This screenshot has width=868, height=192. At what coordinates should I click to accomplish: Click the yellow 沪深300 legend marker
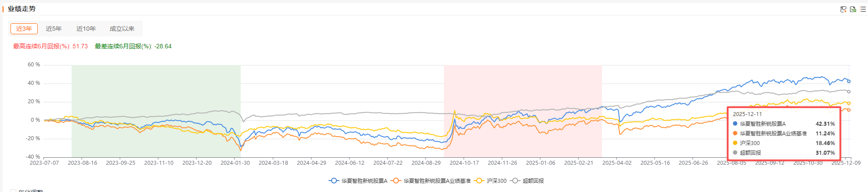pyautogui.click(x=479, y=181)
